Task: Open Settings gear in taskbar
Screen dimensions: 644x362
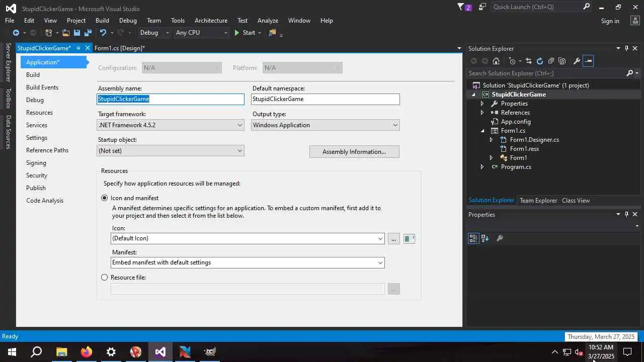Action: point(111,352)
